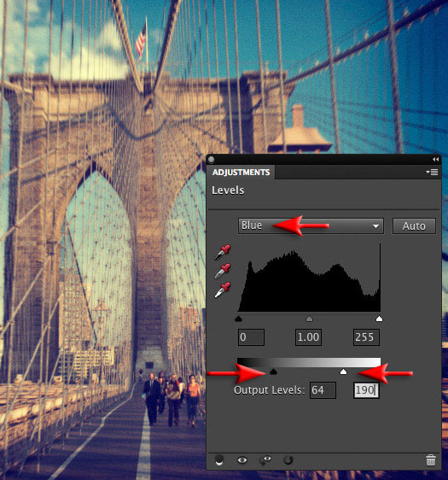This screenshot has width=448, height=480.
Task: Select the white point eyedropper
Action: (x=223, y=290)
